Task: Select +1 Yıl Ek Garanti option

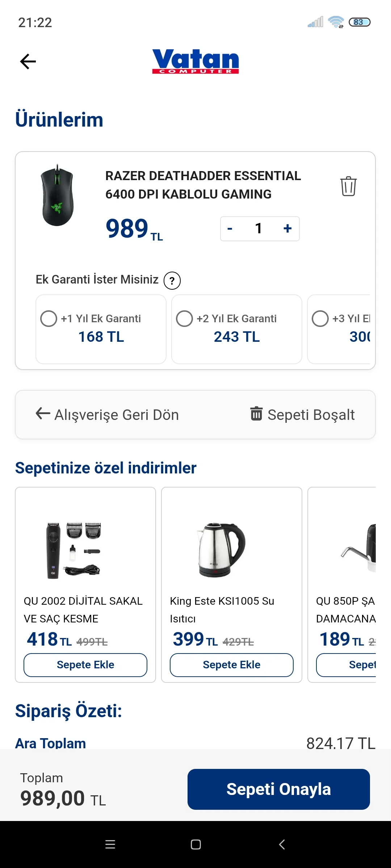Action: (x=49, y=319)
